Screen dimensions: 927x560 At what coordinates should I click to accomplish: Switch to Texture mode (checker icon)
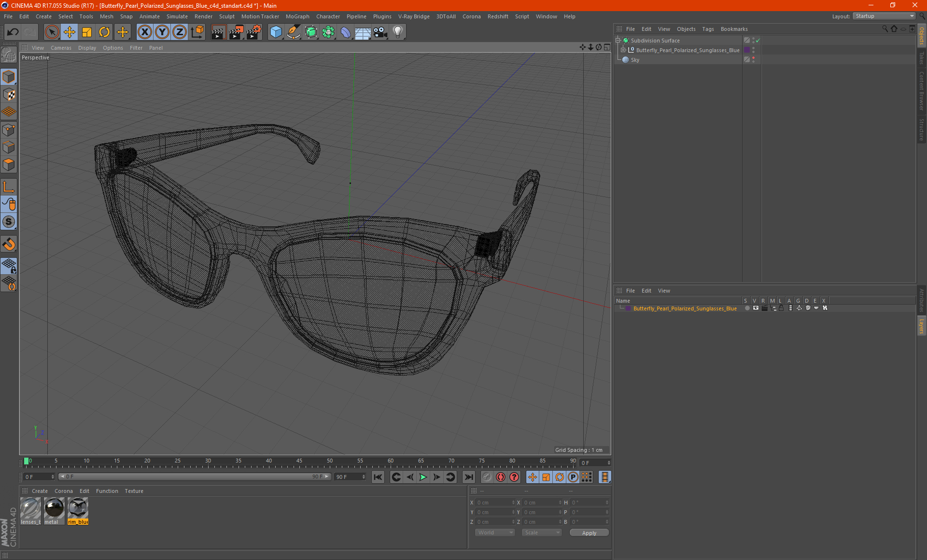tap(9, 95)
